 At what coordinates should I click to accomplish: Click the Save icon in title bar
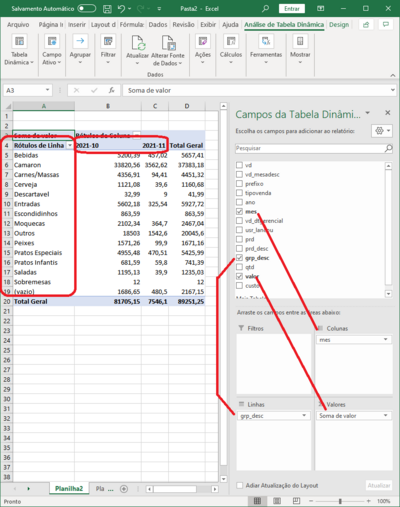[107, 9]
